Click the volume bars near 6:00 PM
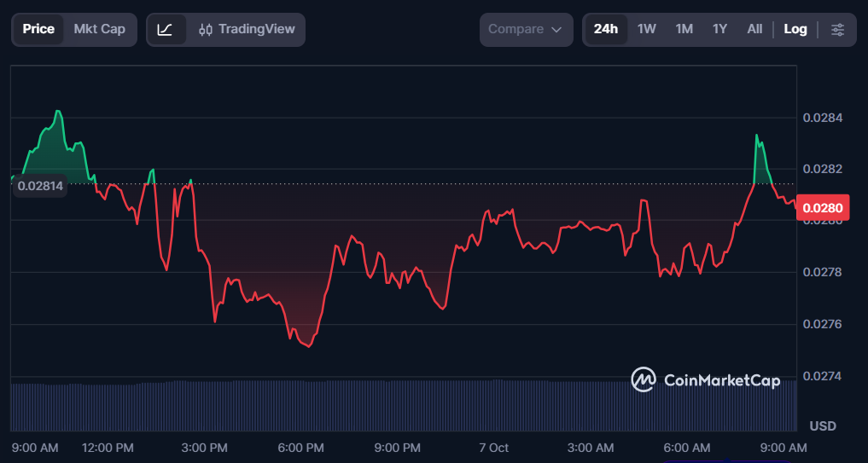Viewport: 868px width, 463px height. (301, 406)
